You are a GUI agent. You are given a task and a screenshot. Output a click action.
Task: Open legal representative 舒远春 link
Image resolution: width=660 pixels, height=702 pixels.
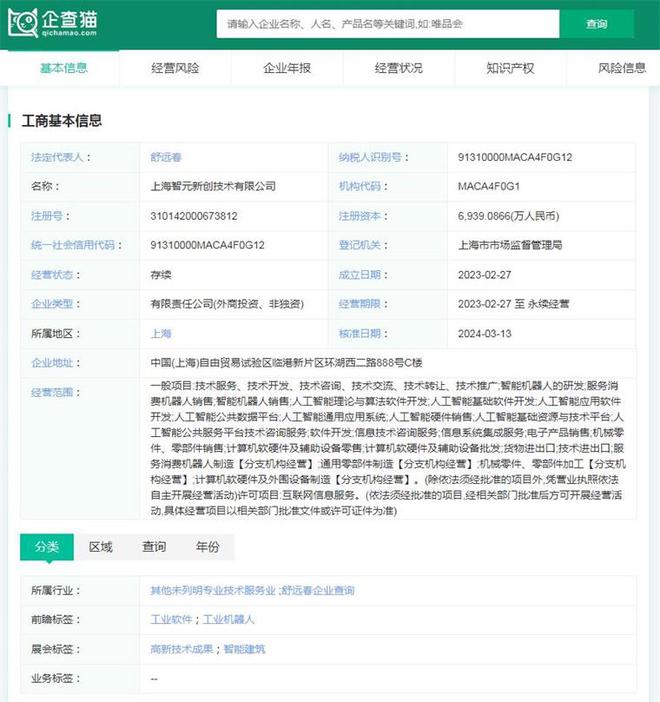[166, 157]
